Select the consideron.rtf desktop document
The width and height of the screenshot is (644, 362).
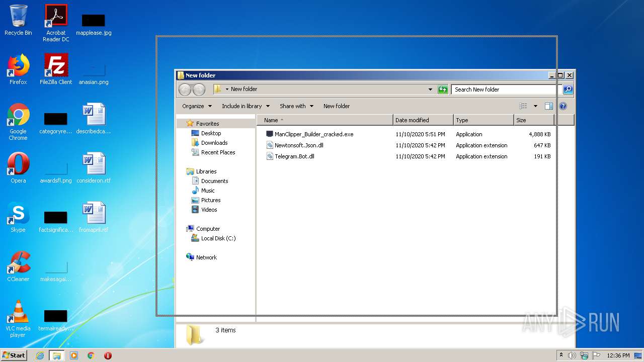[x=94, y=168]
